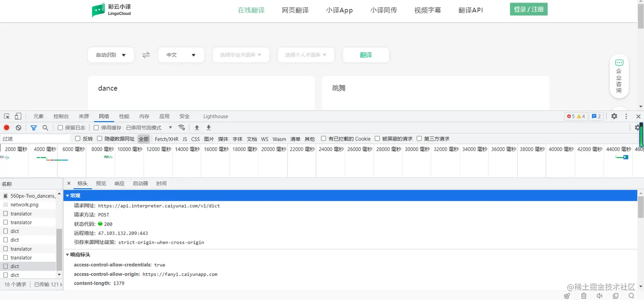644x300 pixels.
Task: Stop recording network log (red dot)
Action: coord(7,128)
